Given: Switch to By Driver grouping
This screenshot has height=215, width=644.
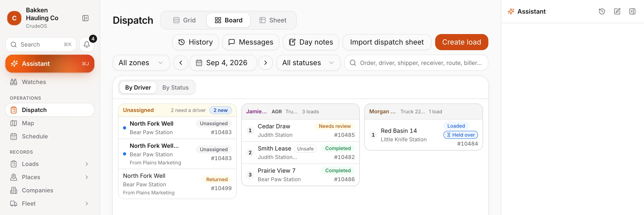Looking at the screenshot, I should click(138, 88).
